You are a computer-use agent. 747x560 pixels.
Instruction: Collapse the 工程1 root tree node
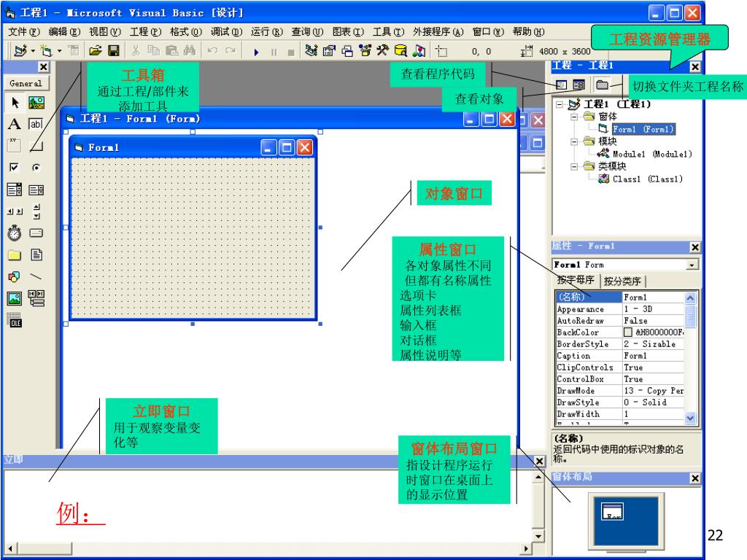click(x=560, y=104)
